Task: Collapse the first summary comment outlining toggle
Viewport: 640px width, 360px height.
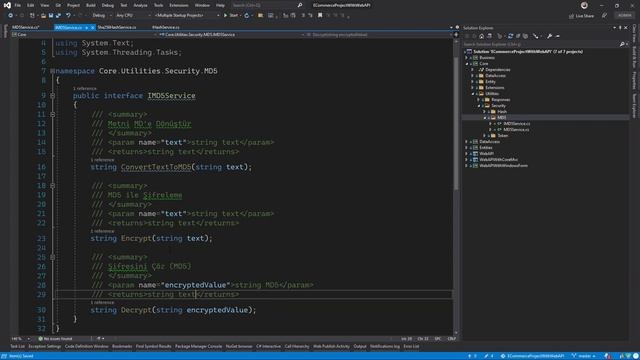Action: [x=52, y=114]
